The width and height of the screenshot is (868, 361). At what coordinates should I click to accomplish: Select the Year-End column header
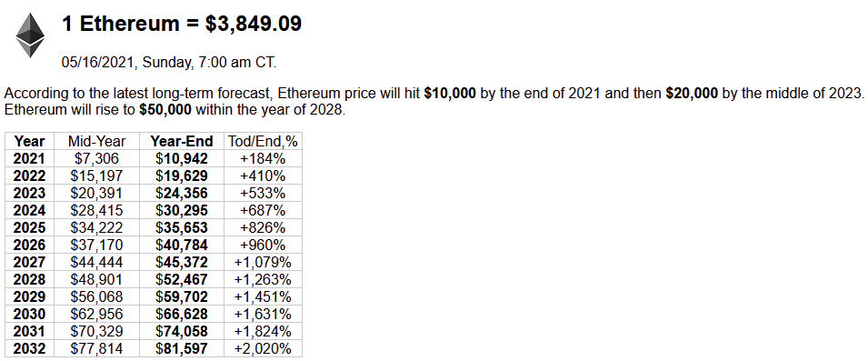click(182, 141)
